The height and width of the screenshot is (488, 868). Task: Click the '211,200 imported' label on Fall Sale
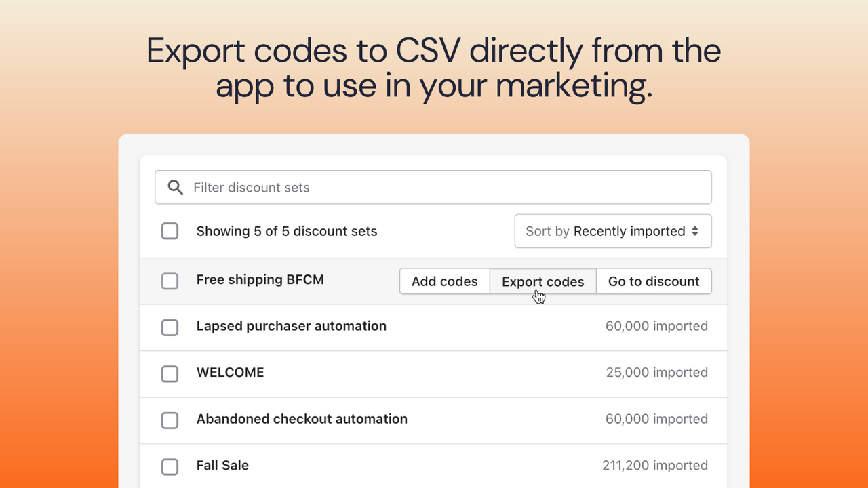pos(654,465)
